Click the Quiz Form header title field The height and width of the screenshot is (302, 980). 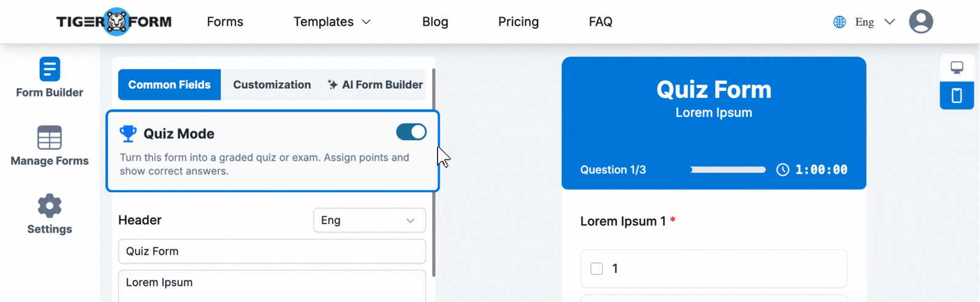pos(272,251)
